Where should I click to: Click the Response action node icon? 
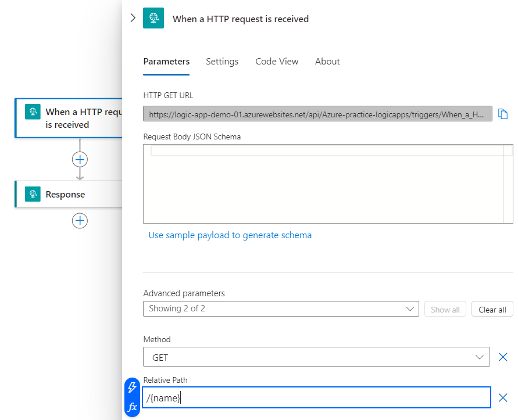pos(33,194)
